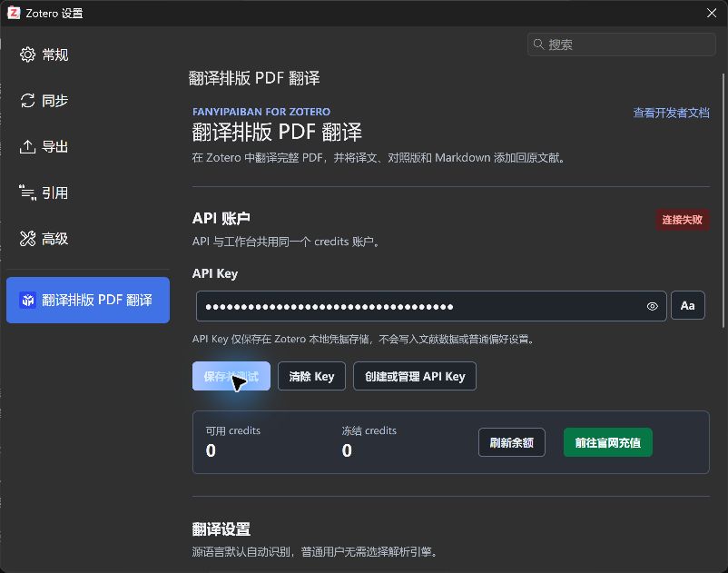Click the gear icon beside 常规
This screenshot has height=573, width=728.
click(27, 54)
